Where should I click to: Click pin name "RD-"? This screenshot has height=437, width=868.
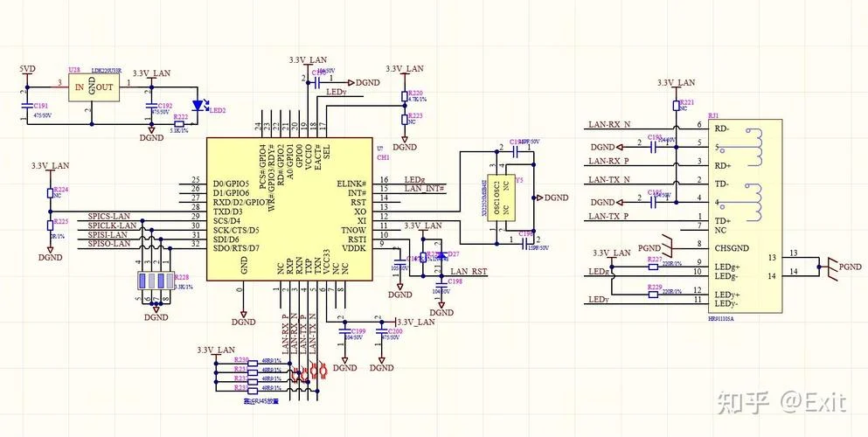point(721,128)
